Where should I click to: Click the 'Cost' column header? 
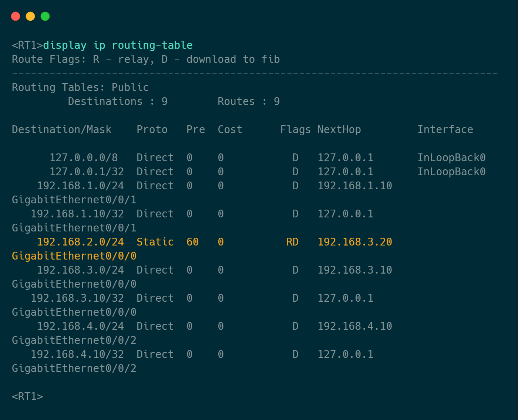pos(230,129)
